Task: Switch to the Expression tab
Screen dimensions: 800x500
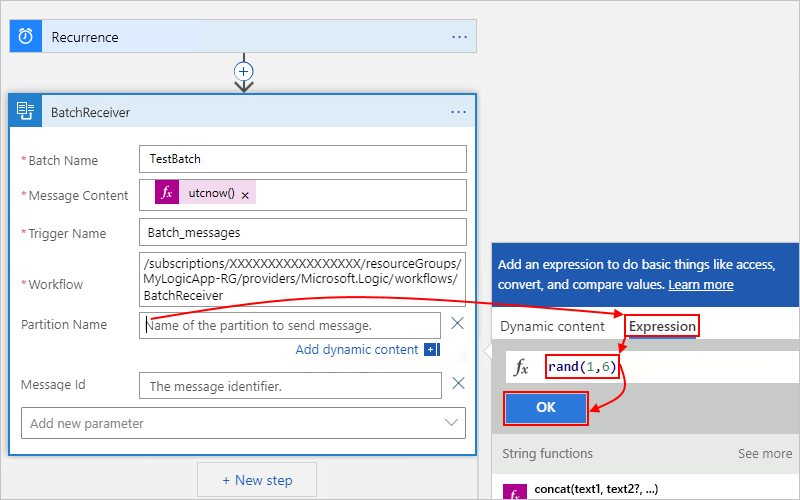Action: click(662, 326)
